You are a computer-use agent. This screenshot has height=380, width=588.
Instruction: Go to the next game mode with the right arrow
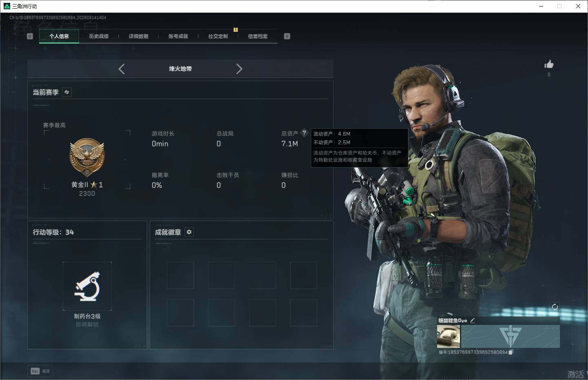tap(239, 69)
